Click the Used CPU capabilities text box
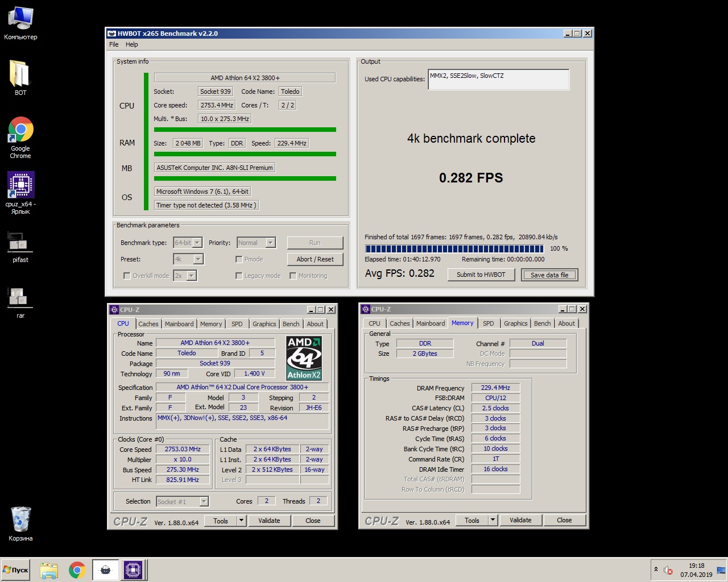 tap(499, 80)
